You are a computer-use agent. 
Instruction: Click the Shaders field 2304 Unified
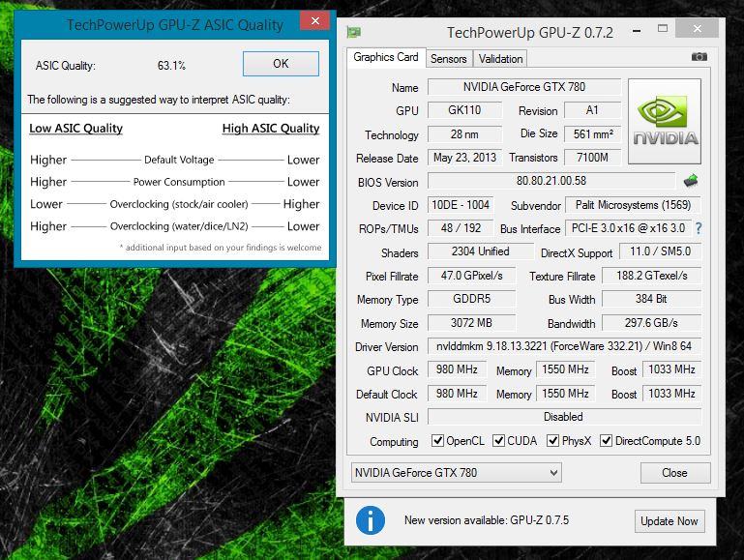tap(480, 251)
